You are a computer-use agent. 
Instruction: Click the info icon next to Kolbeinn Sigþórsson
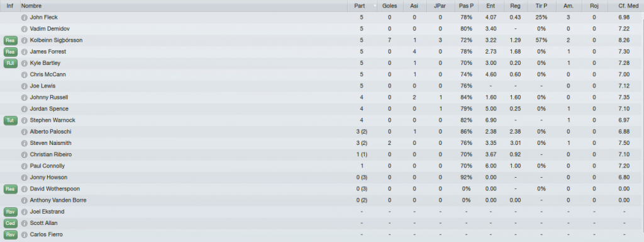25,40
